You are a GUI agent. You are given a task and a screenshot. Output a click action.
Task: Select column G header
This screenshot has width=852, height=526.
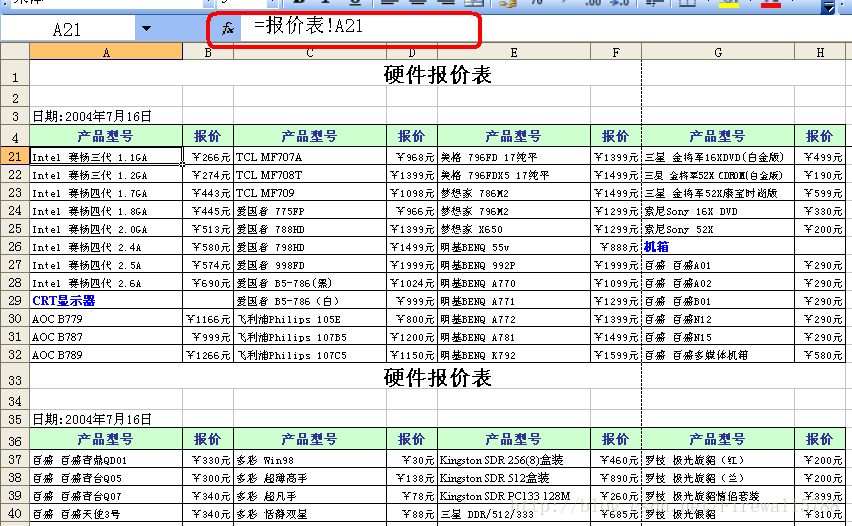coord(718,52)
